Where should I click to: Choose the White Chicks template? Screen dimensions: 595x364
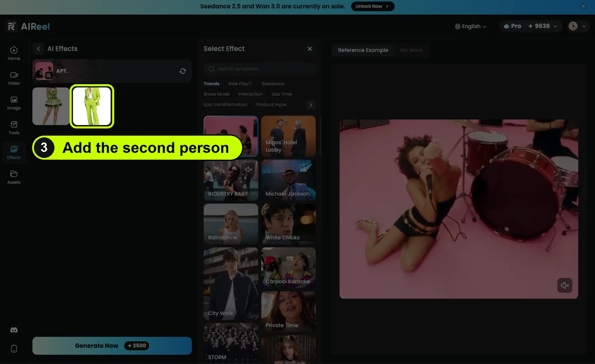click(289, 224)
